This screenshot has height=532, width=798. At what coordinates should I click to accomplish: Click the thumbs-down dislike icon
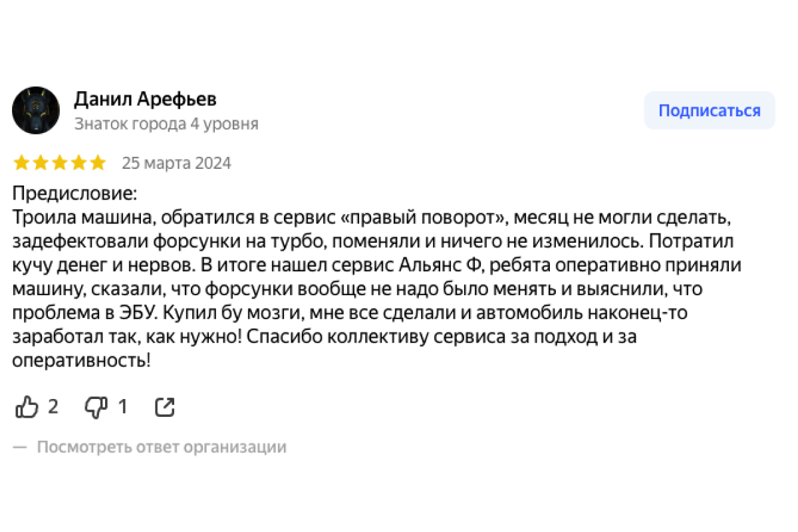[96, 407]
